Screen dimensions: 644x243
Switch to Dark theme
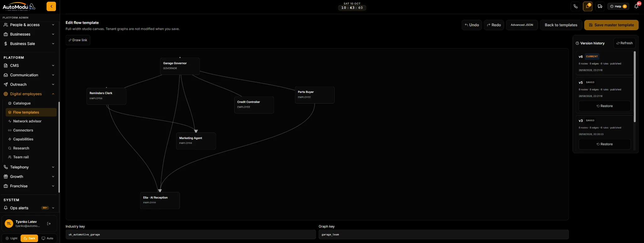(x=29, y=238)
